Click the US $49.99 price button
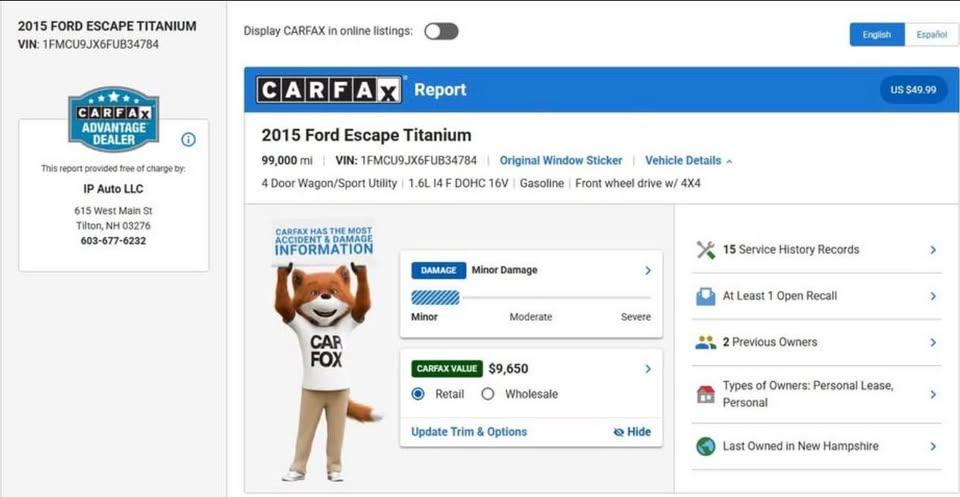This screenshot has height=497, width=960. (913, 90)
